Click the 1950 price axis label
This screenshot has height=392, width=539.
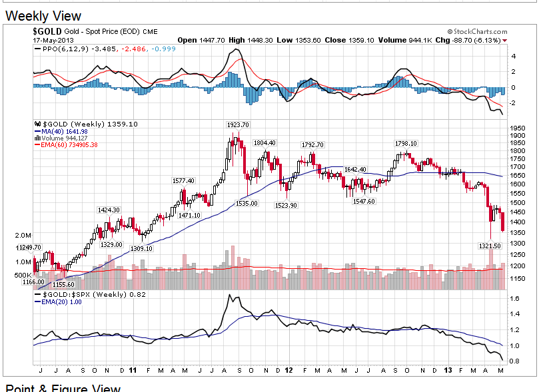point(518,128)
